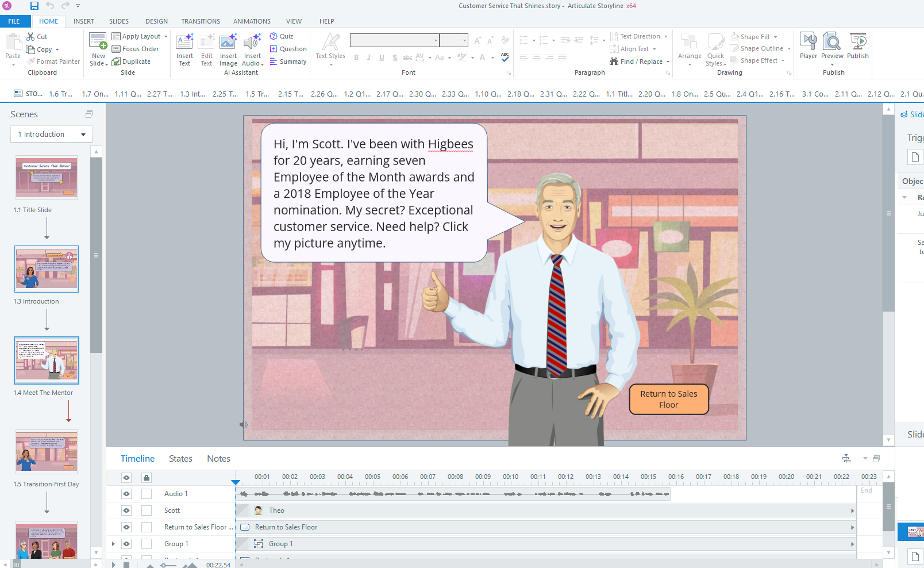Open the Player settings icon
This screenshot has width=924, height=568.
[x=808, y=41]
